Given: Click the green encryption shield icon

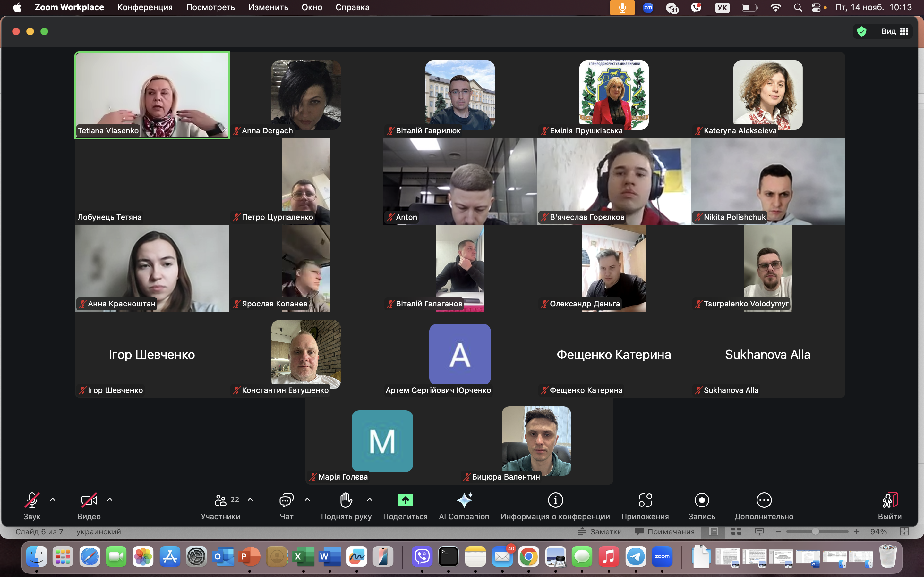Looking at the screenshot, I should pos(861,31).
